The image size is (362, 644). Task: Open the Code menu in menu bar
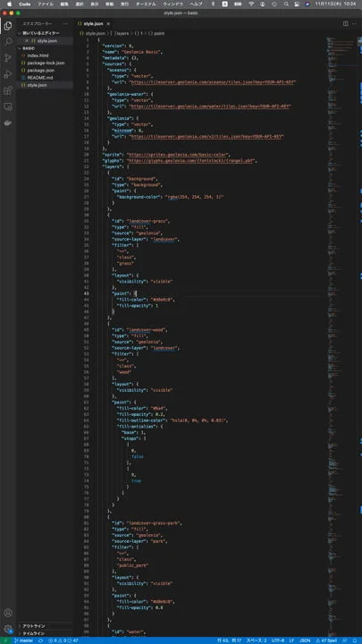tap(25, 4)
